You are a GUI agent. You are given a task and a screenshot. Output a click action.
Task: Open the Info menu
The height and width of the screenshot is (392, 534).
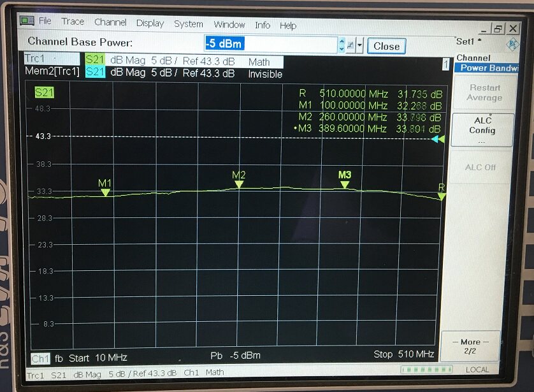click(263, 25)
